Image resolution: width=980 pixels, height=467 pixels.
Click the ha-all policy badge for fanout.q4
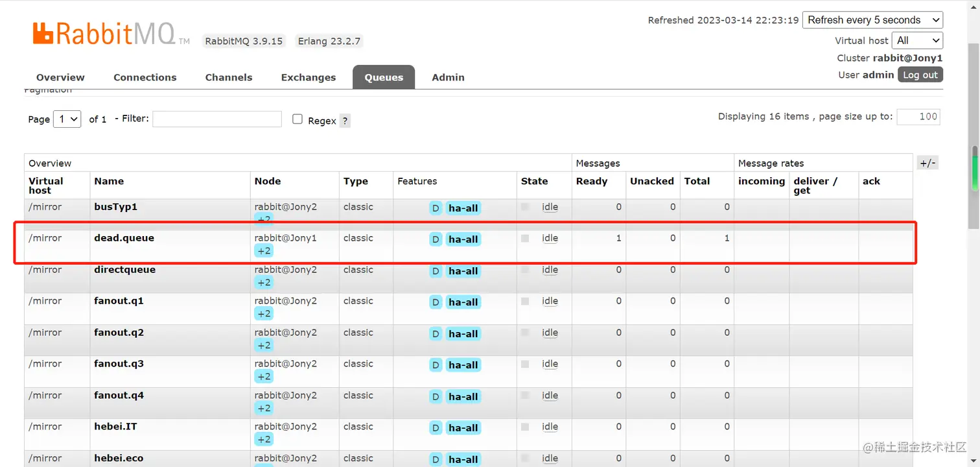click(463, 397)
